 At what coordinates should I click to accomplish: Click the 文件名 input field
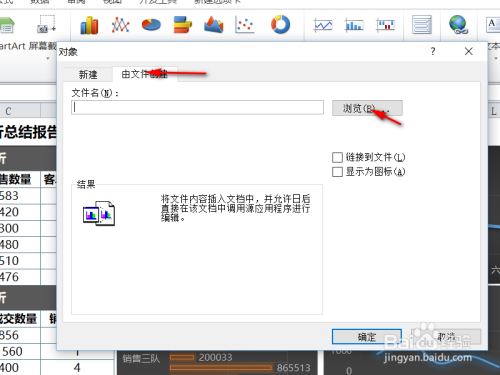(197, 108)
